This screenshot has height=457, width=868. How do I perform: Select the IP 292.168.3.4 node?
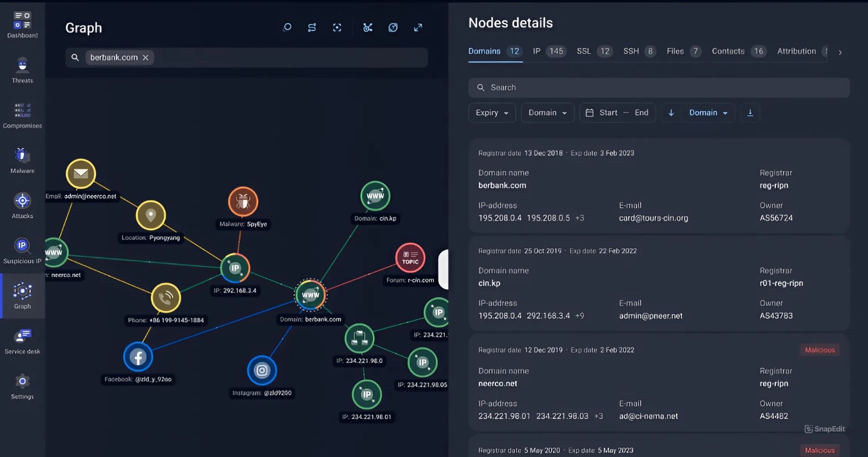(235, 268)
